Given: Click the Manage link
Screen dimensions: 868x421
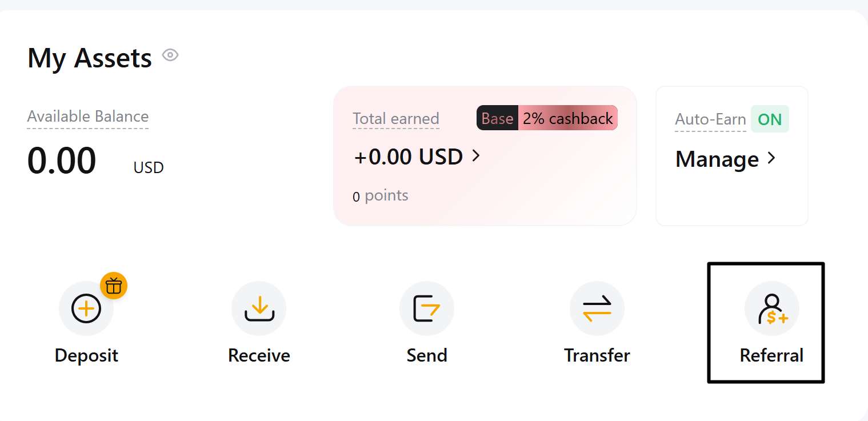Looking at the screenshot, I should 717,159.
